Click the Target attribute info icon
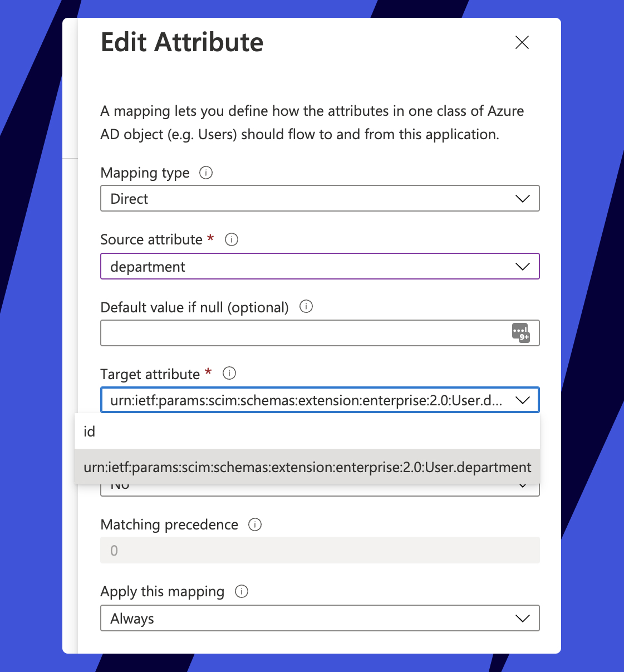This screenshot has height=672, width=624. 229,373
